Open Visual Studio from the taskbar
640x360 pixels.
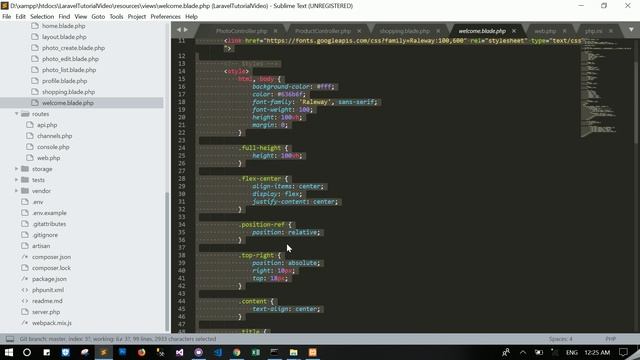[x=180, y=352]
